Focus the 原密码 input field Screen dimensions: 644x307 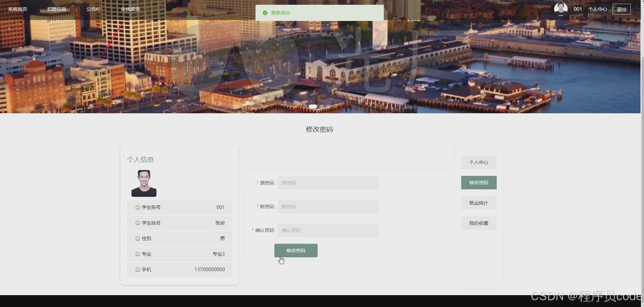(328, 183)
